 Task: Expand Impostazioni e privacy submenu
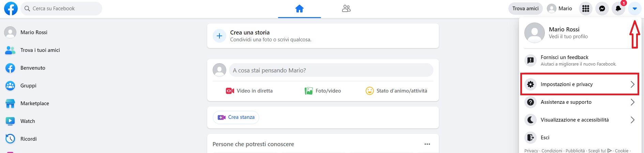(x=579, y=84)
